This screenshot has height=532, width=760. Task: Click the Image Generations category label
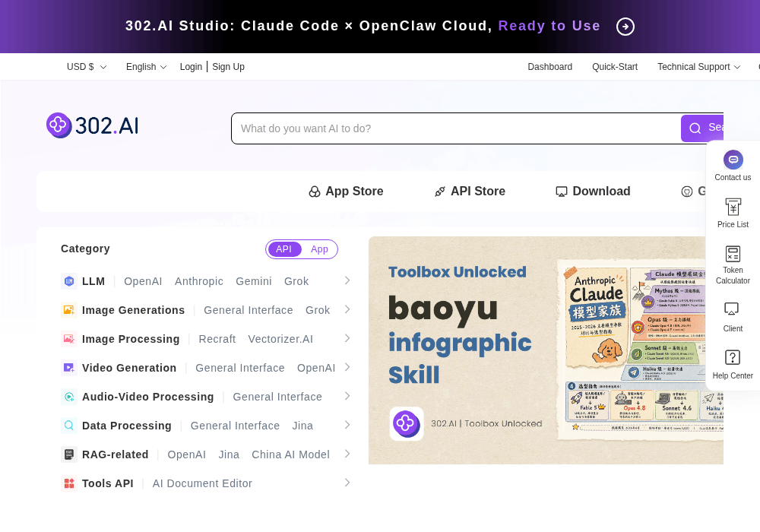pos(133,310)
